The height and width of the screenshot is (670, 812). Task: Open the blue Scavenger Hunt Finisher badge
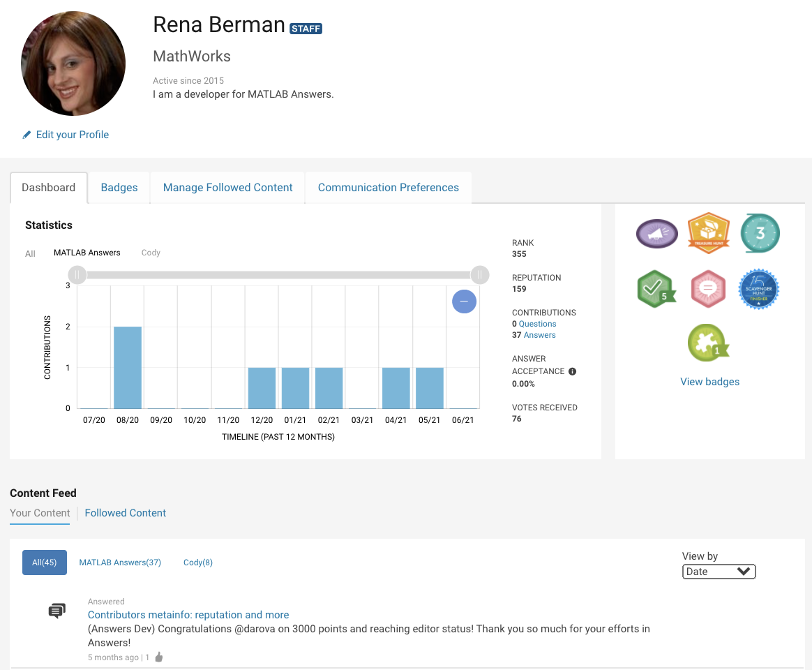click(x=759, y=288)
